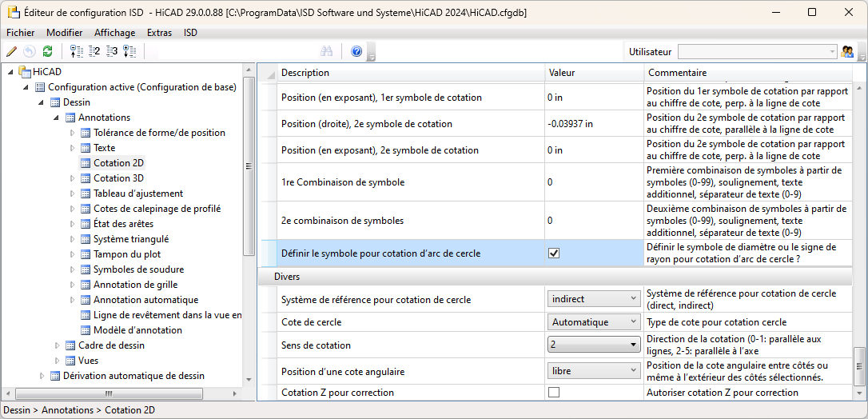The height and width of the screenshot is (419, 868).
Task: Click the tree panel horizontal scrollbar thumb
Action: tap(109, 393)
